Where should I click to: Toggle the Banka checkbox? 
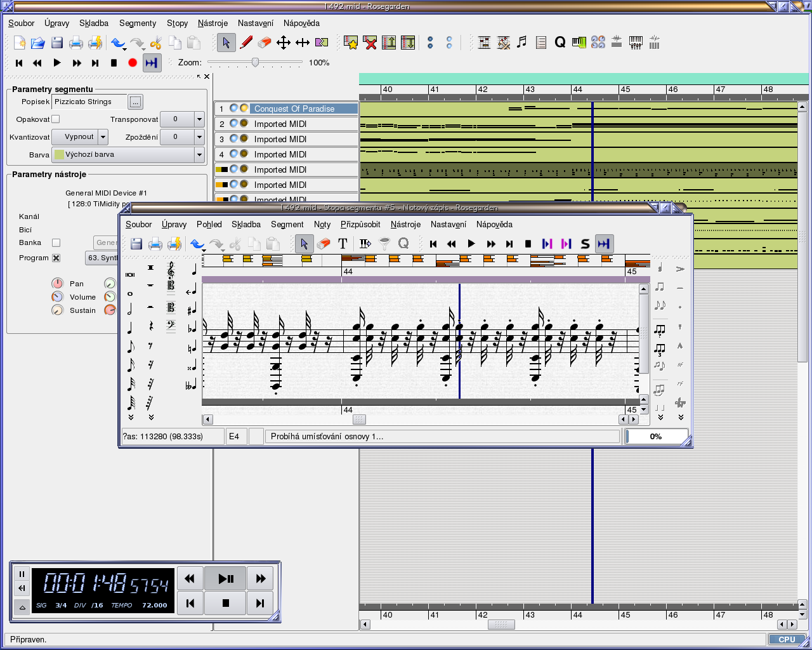56,242
